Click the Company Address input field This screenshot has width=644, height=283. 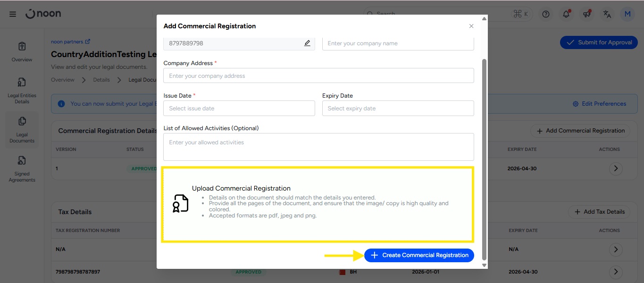(318, 76)
